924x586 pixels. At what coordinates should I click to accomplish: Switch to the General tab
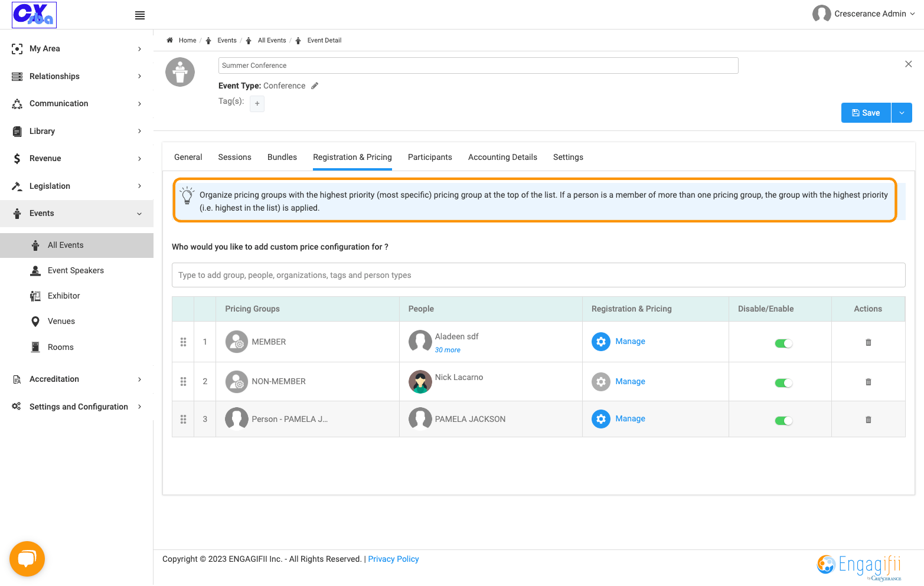(x=188, y=157)
